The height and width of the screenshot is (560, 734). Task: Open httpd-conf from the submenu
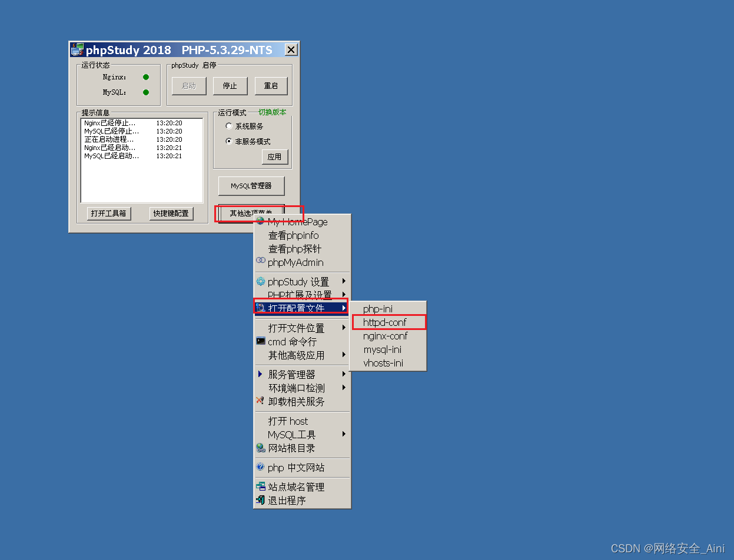[388, 322]
